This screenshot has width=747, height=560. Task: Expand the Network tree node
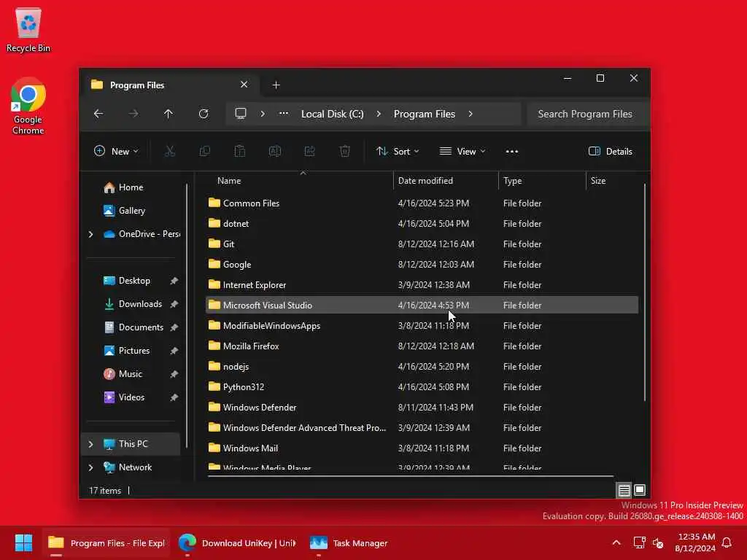90,467
